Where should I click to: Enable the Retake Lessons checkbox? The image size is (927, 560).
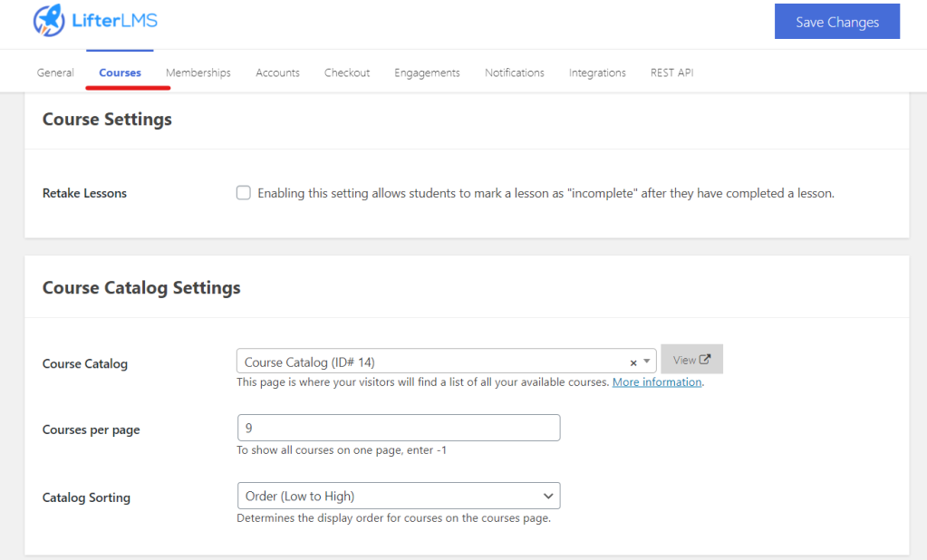click(243, 193)
